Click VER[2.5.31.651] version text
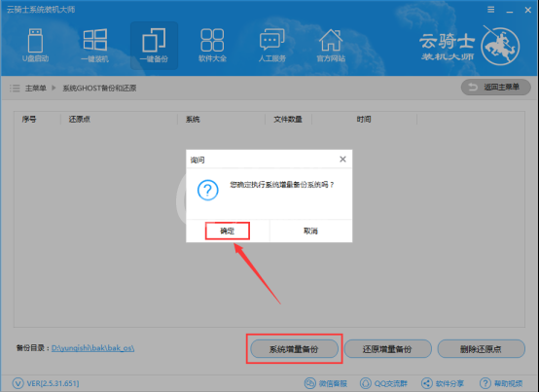This screenshot has width=539, height=392. (x=53, y=383)
